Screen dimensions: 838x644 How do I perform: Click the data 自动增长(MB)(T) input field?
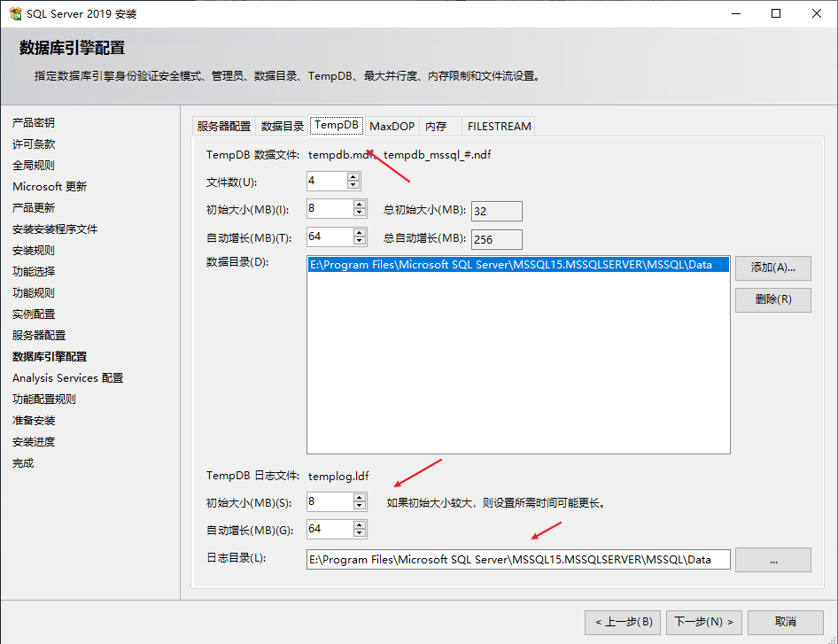pyautogui.click(x=330, y=237)
